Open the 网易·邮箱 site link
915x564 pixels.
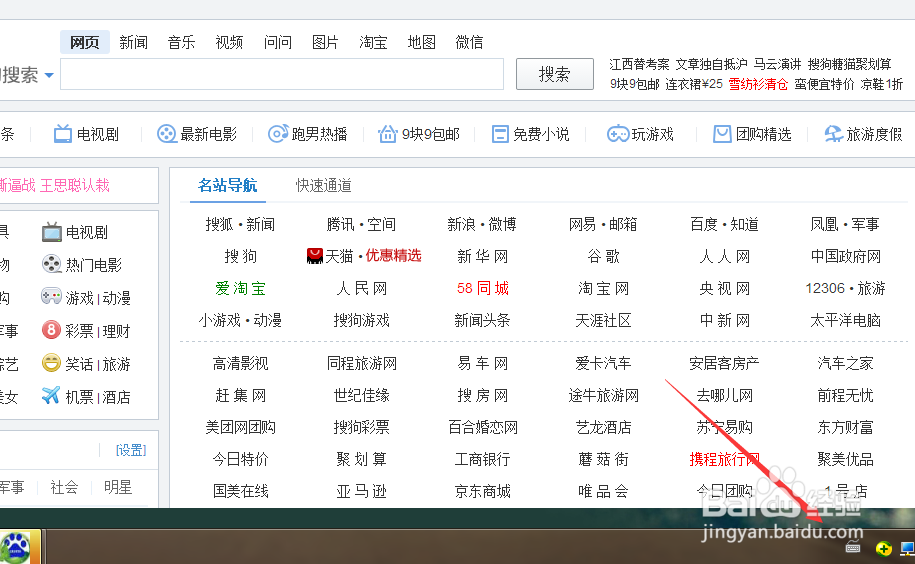point(603,225)
